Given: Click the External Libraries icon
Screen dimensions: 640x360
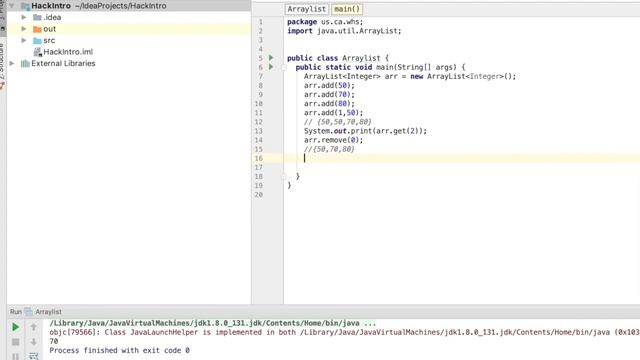Looking at the screenshot, I should pos(25,63).
